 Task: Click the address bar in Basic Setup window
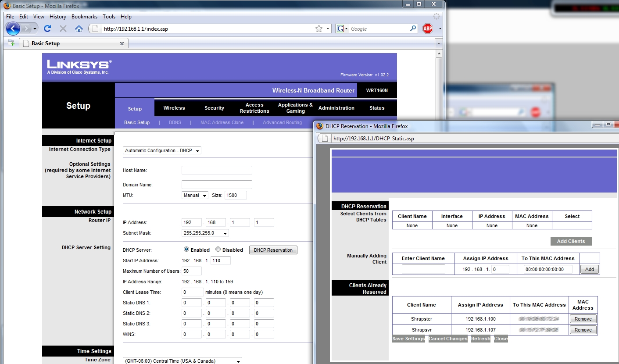[208, 29]
